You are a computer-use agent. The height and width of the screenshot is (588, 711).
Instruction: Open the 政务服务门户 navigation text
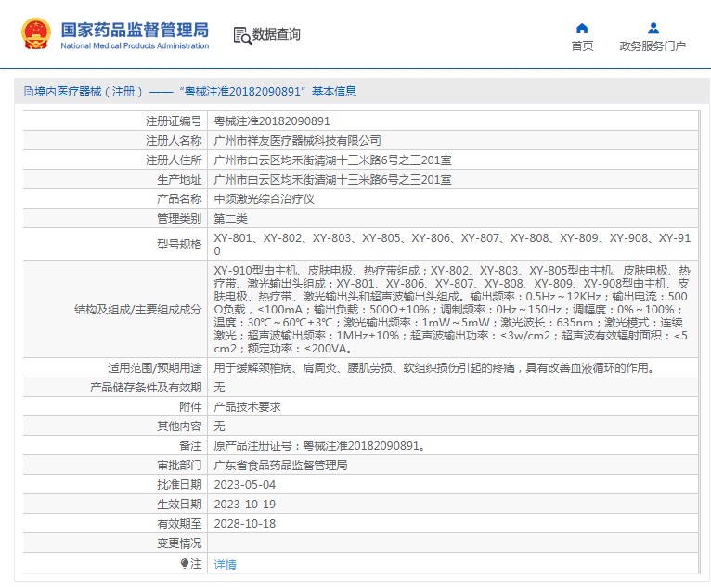pyautogui.click(x=653, y=46)
